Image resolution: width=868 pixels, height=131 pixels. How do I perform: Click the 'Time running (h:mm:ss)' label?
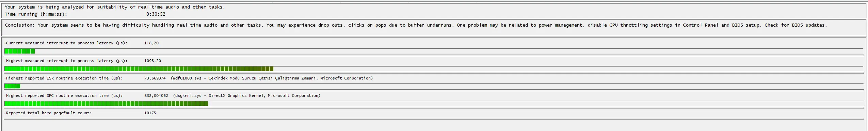point(36,14)
